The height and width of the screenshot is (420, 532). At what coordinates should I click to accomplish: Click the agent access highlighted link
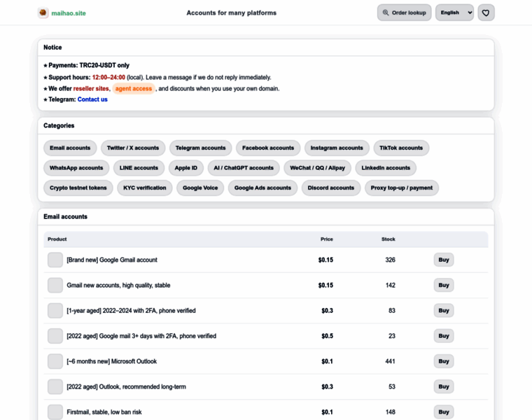tap(134, 88)
